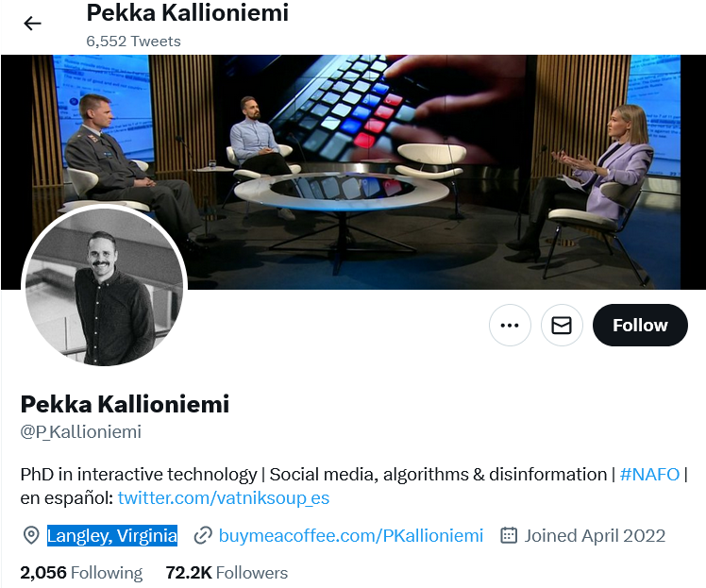
Task: Click the back arrow icon
Action: click(x=33, y=24)
